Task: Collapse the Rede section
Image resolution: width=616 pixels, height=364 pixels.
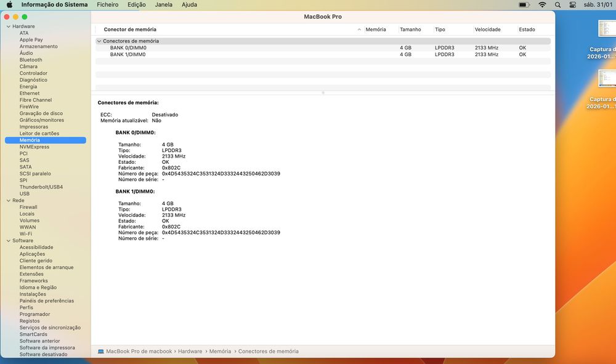Action: pos(8,200)
